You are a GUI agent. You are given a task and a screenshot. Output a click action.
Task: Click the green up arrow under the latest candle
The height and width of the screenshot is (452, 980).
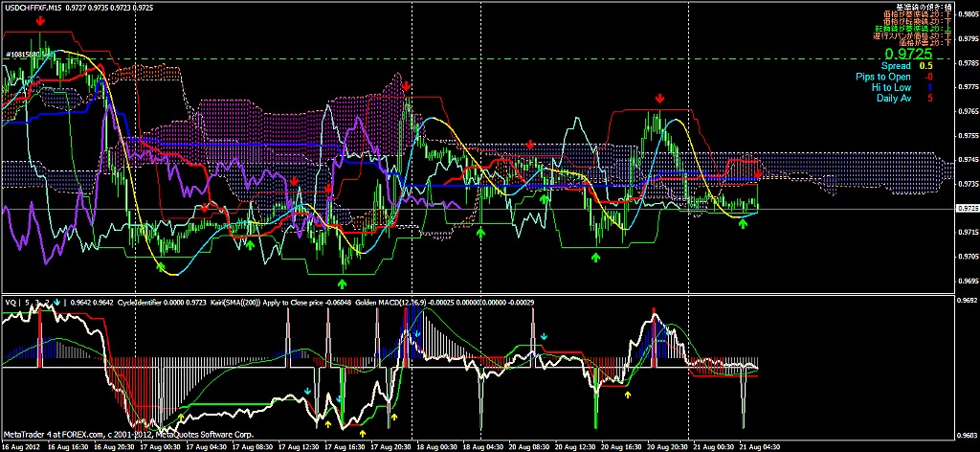coord(745,223)
